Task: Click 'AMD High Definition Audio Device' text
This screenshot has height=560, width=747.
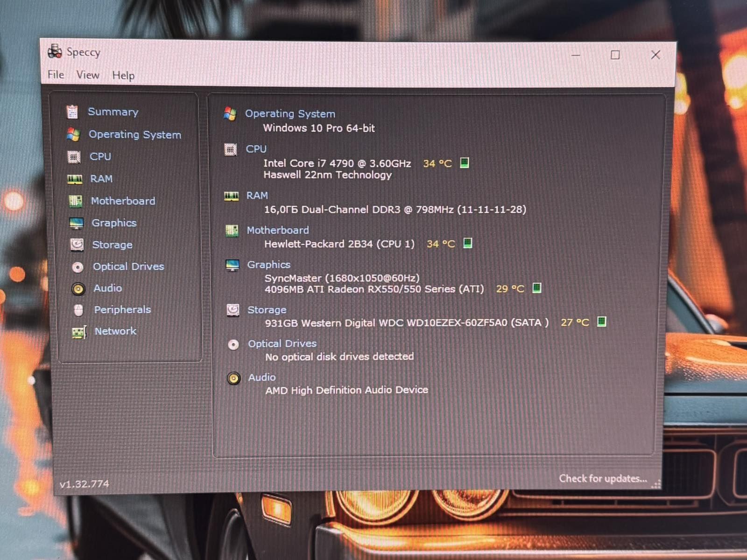Action: [347, 390]
